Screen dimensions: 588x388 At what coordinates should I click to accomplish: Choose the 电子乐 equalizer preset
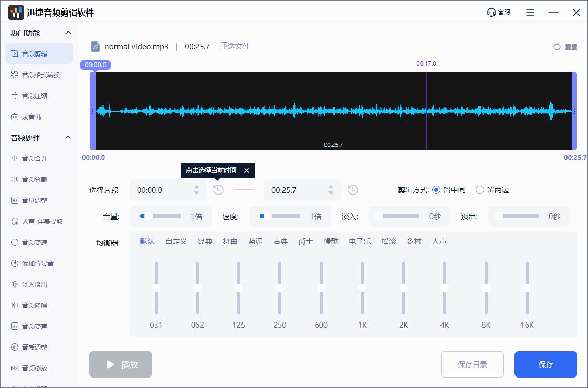pyautogui.click(x=360, y=241)
